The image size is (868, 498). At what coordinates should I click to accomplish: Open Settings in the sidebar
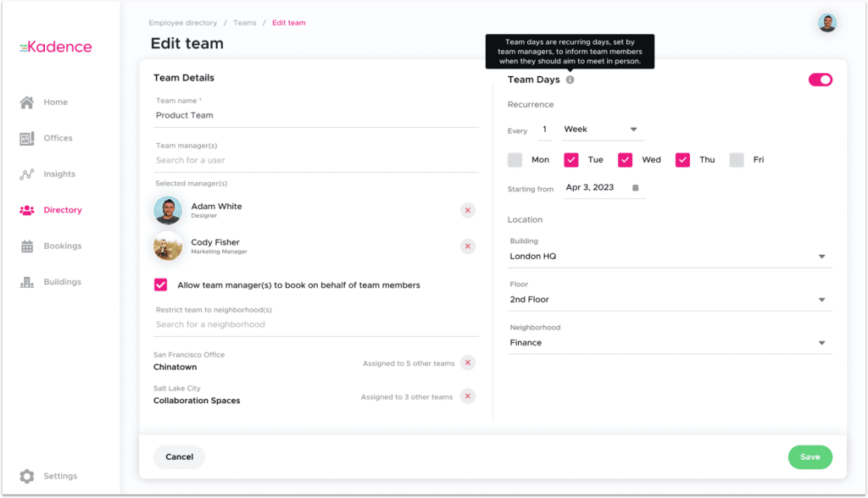click(60, 476)
